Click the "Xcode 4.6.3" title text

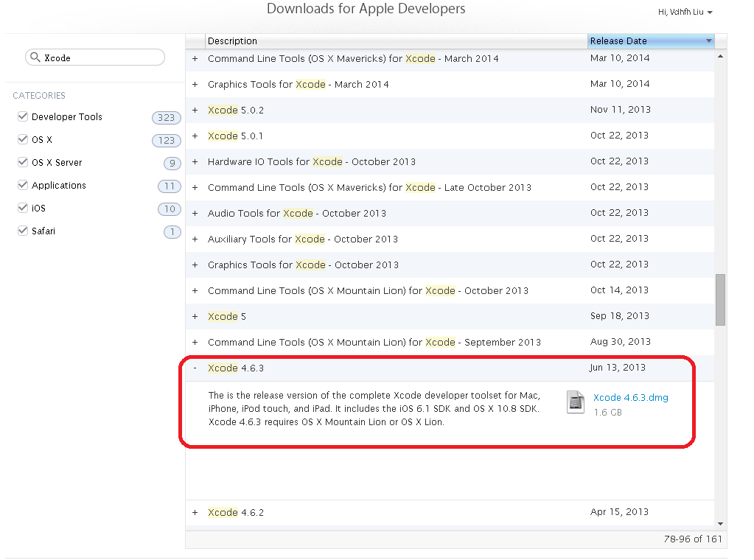pyautogui.click(x=236, y=368)
